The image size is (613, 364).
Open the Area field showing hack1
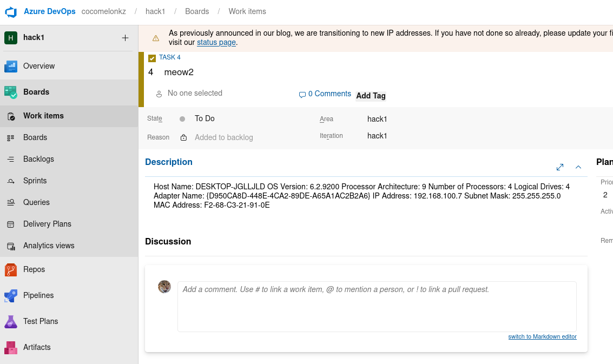[x=377, y=119]
